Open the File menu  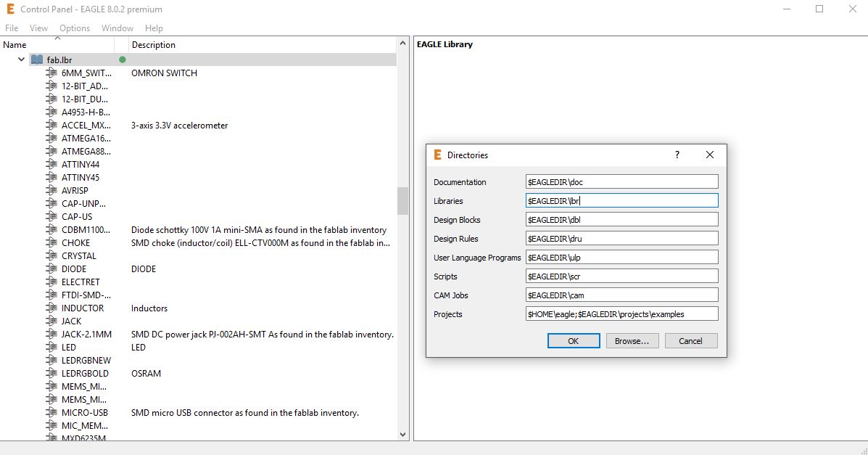coord(12,28)
